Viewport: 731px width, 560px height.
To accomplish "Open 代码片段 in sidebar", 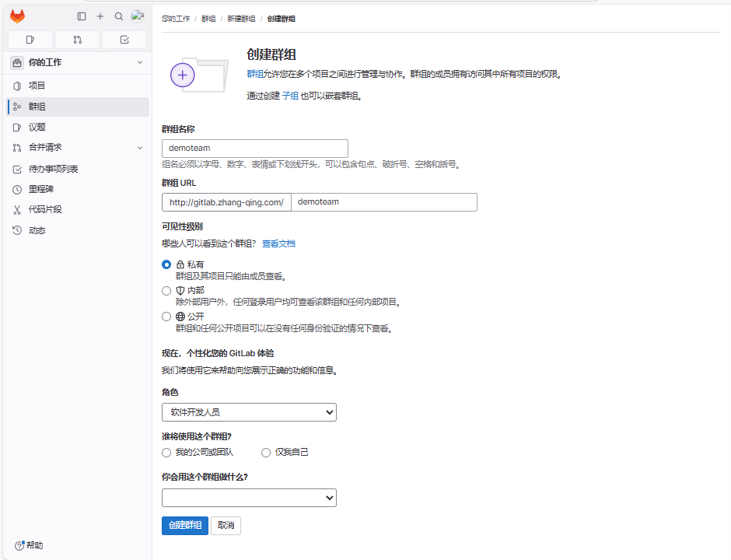I will coord(79,210).
